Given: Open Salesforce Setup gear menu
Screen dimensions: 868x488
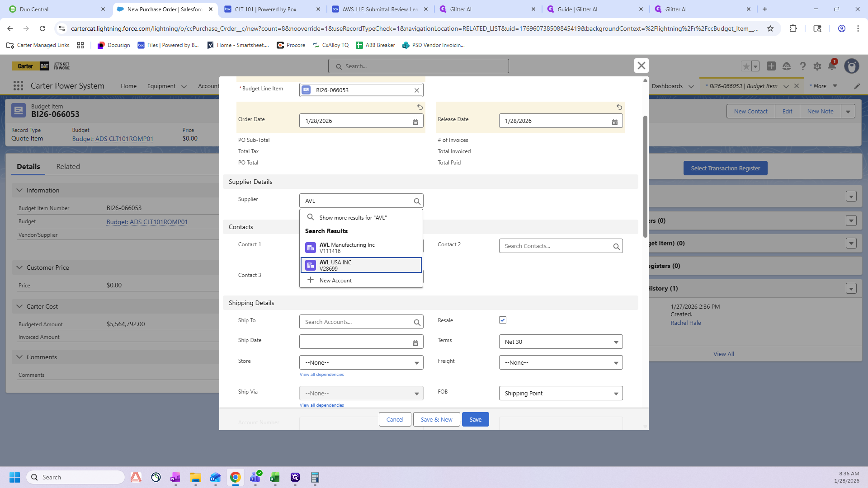Looking at the screenshot, I should click(817, 66).
